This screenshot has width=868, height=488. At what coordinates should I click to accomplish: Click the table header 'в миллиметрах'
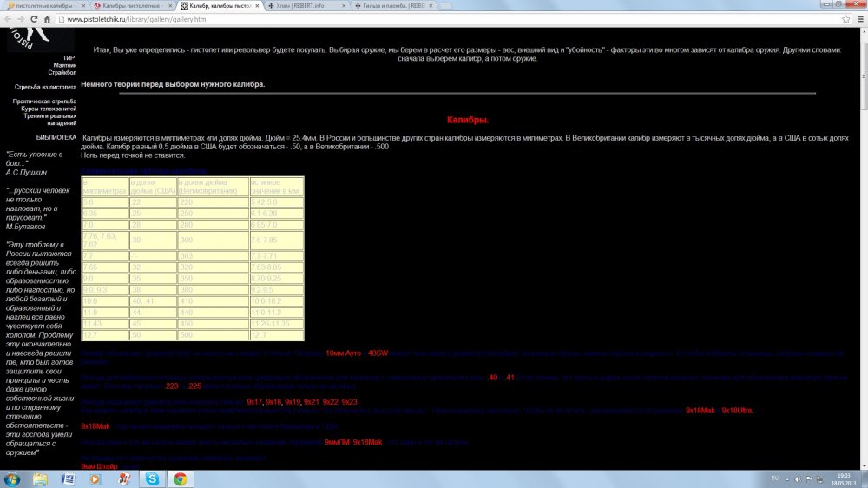[x=105, y=186]
